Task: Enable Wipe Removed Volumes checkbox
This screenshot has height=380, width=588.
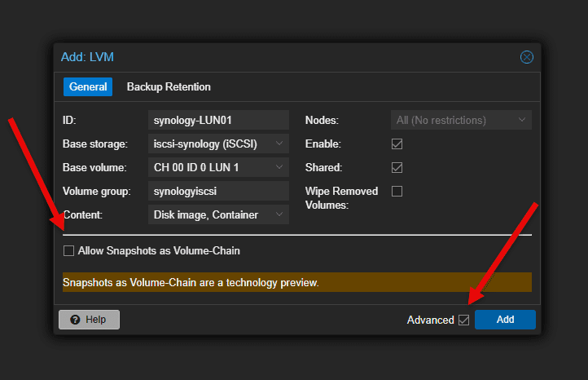Action: pyautogui.click(x=397, y=191)
